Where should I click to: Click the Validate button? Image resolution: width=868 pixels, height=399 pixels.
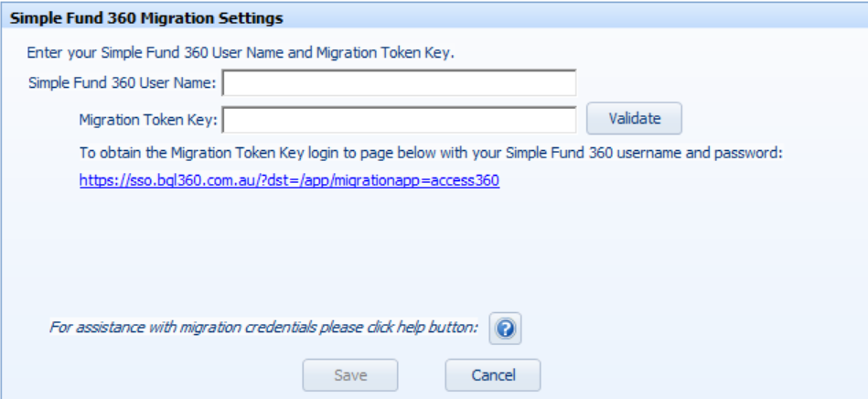click(635, 118)
